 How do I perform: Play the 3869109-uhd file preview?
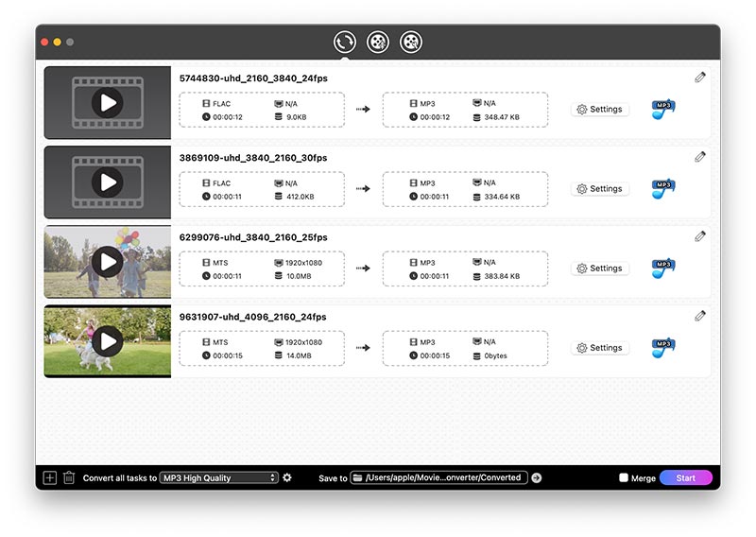click(x=108, y=182)
